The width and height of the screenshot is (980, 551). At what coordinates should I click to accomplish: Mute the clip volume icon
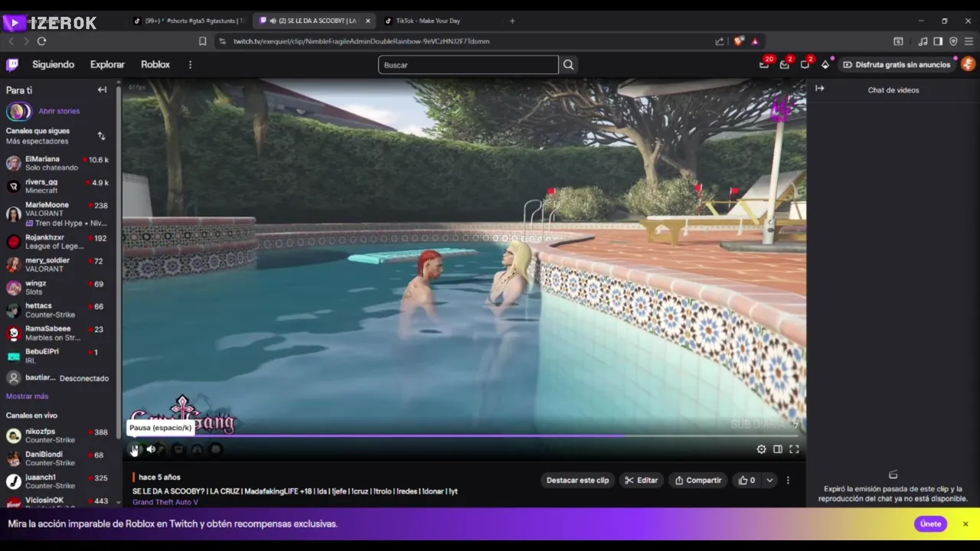pos(151,449)
